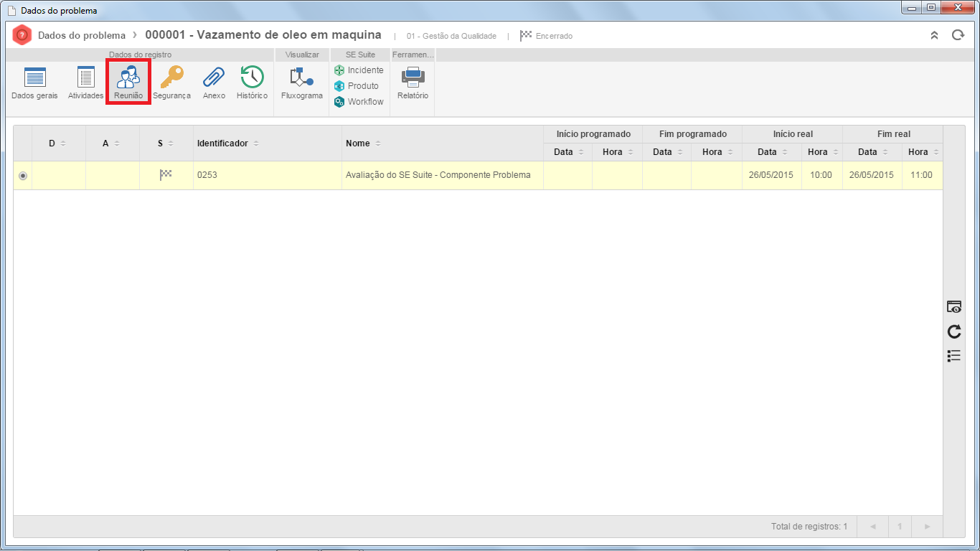980x551 pixels.
Task: Sort by Início programado Hora column
Action: [618, 152]
